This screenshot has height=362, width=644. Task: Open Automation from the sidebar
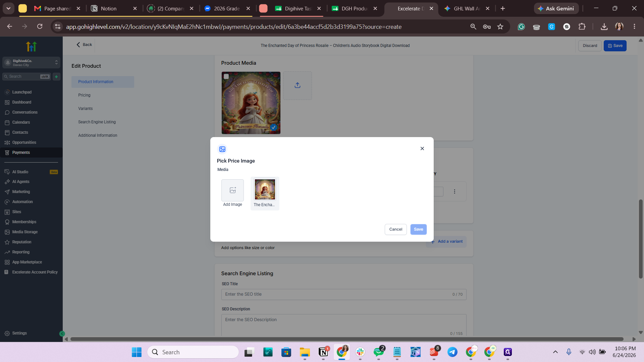(x=22, y=202)
